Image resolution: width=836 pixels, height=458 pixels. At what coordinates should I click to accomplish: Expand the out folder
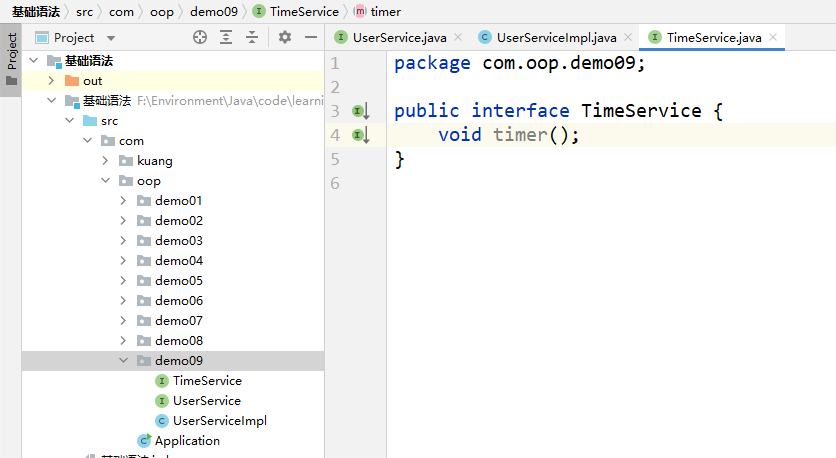pyautogui.click(x=52, y=81)
